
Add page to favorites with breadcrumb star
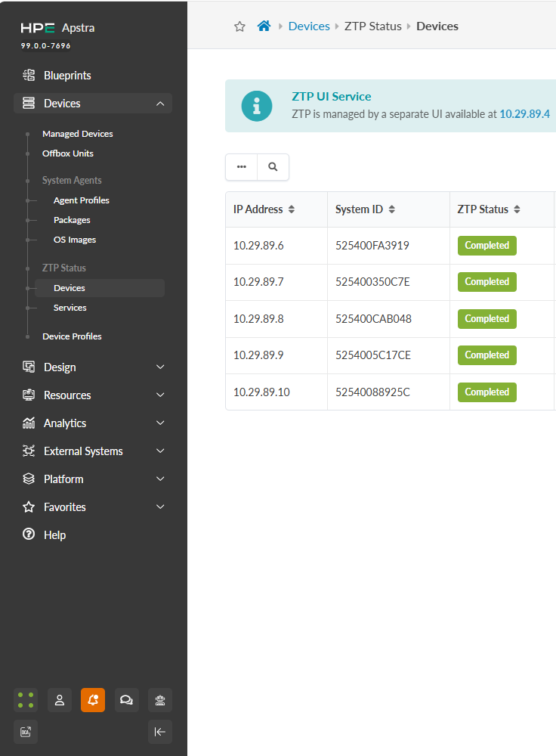pos(239,26)
